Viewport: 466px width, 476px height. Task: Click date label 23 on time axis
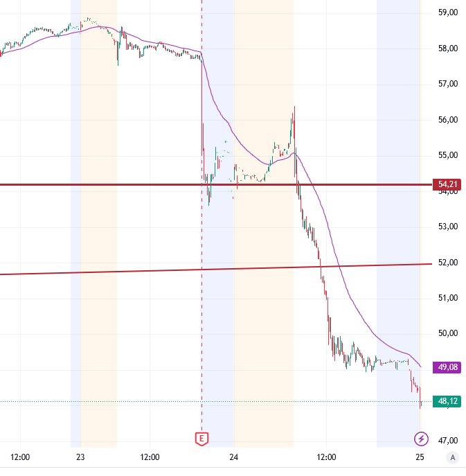pyautogui.click(x=80, y=457)
